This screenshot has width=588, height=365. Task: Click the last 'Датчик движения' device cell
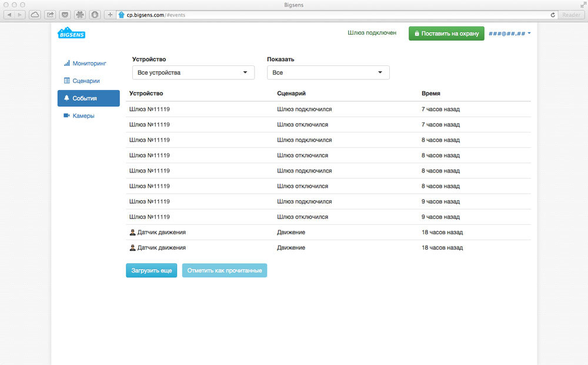click(158, 247)
